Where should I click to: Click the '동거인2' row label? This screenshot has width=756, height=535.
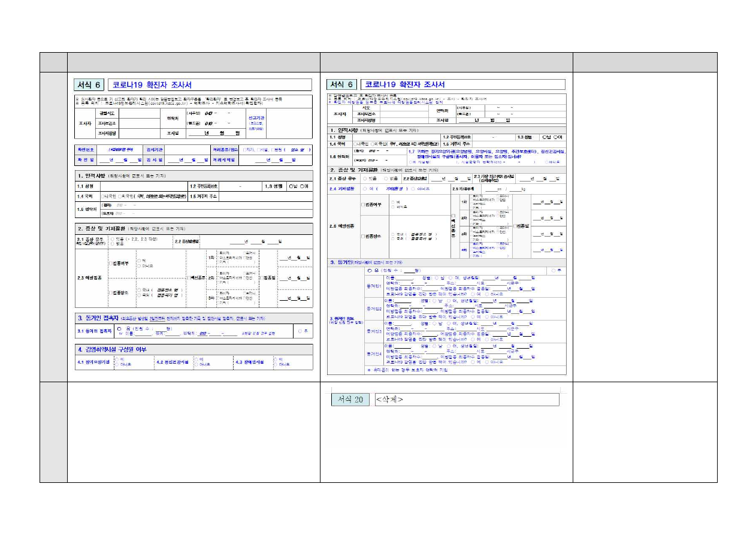click(x=374, y=309)
